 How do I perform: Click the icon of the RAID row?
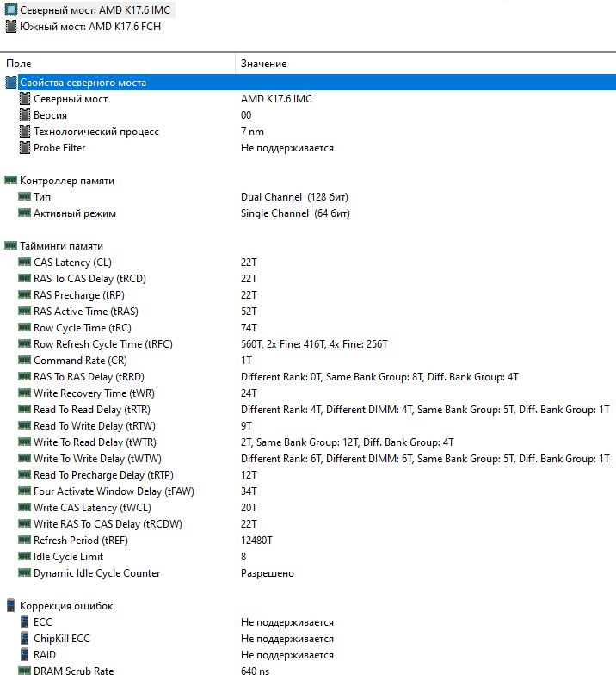[25, 655]
